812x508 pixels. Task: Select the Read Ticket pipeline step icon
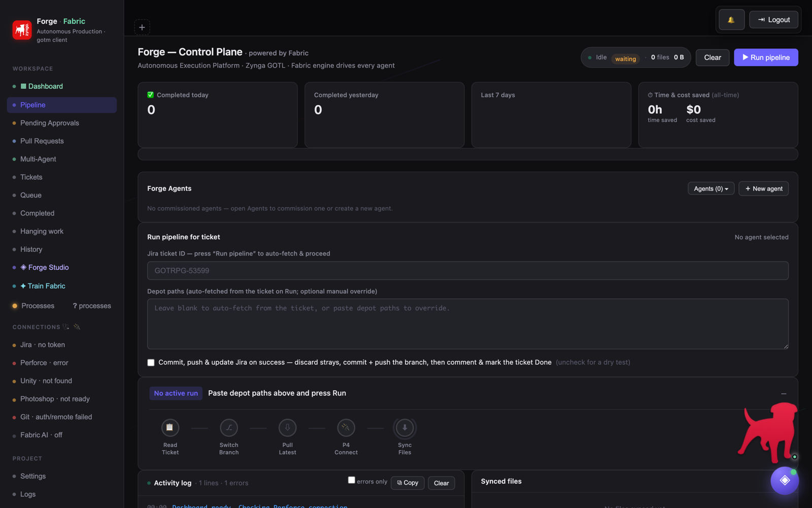170,428
